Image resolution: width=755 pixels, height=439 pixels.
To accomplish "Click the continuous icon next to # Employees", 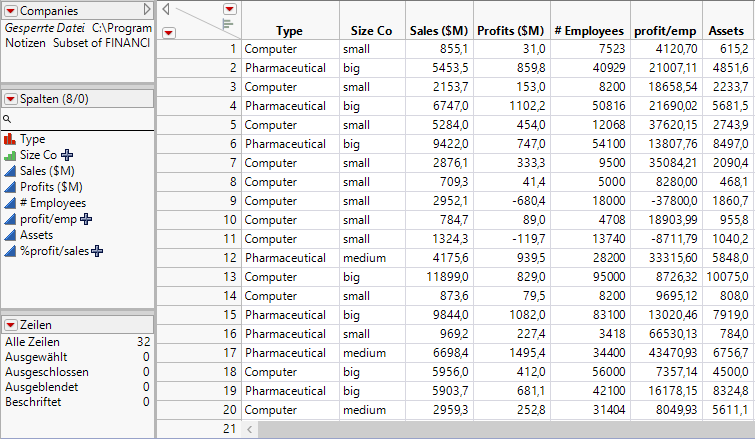I will click(x=10, y=203).
